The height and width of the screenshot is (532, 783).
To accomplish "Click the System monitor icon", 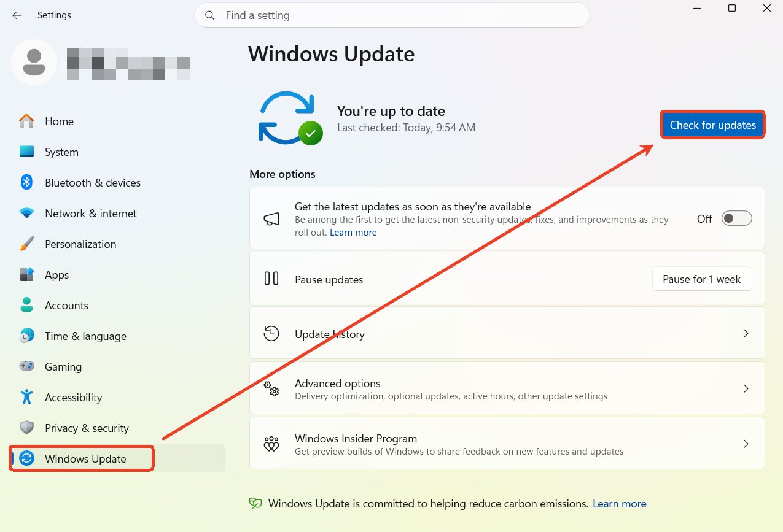I will click(26, 152).
